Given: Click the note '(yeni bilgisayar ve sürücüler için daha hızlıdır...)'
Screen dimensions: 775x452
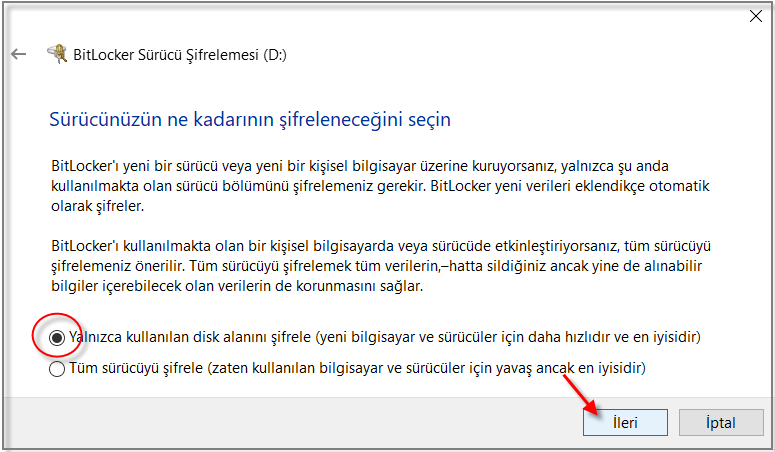Looking at the screenshot, I should tap(508, 338).
